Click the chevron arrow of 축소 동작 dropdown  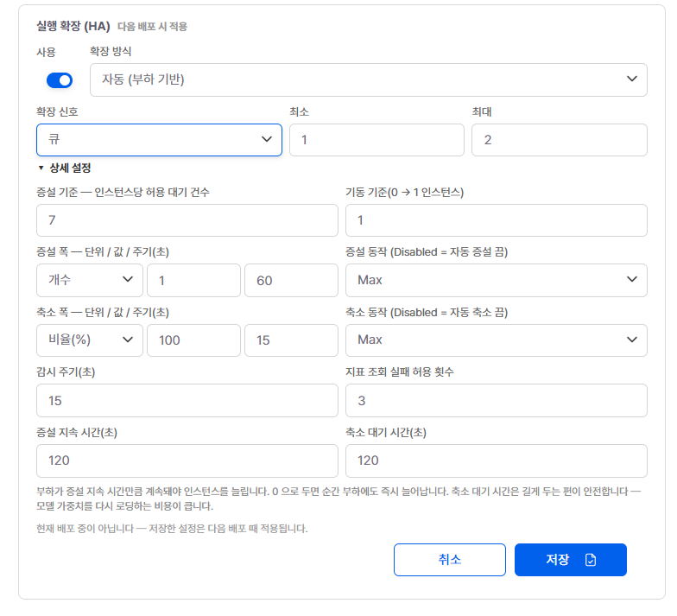coord(632,340)
